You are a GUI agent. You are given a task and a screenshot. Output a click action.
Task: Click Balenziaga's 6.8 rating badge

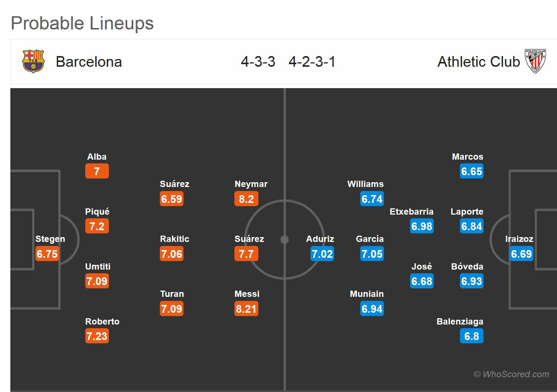point(471,336)
